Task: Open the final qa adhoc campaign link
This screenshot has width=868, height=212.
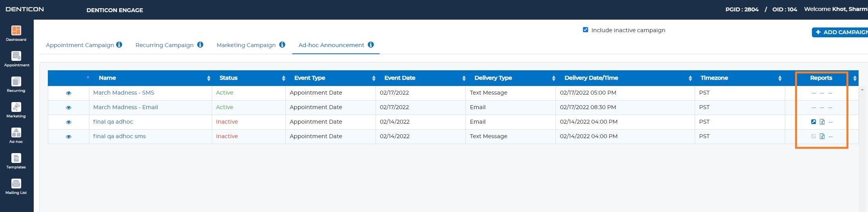Action: coord(113,122)
